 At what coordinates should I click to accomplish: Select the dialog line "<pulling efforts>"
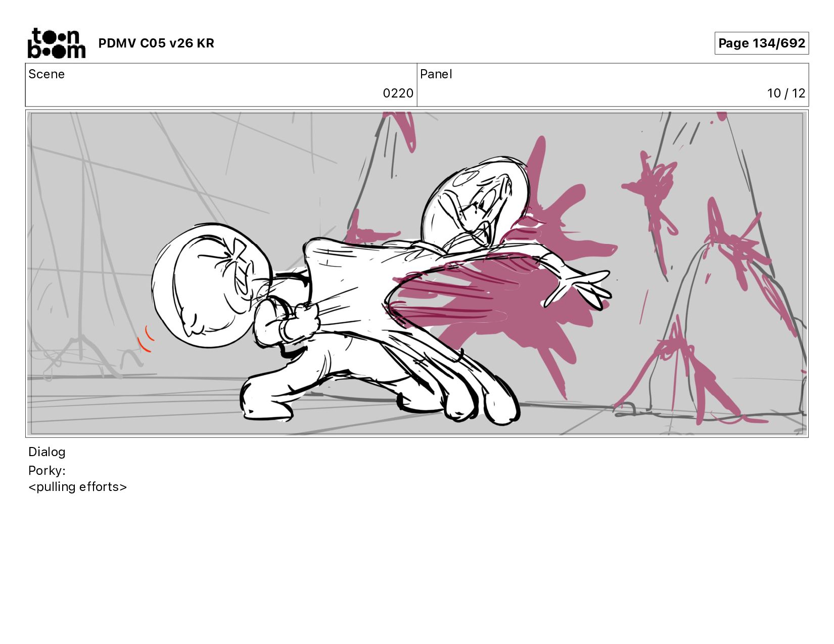tap(78, 487)
